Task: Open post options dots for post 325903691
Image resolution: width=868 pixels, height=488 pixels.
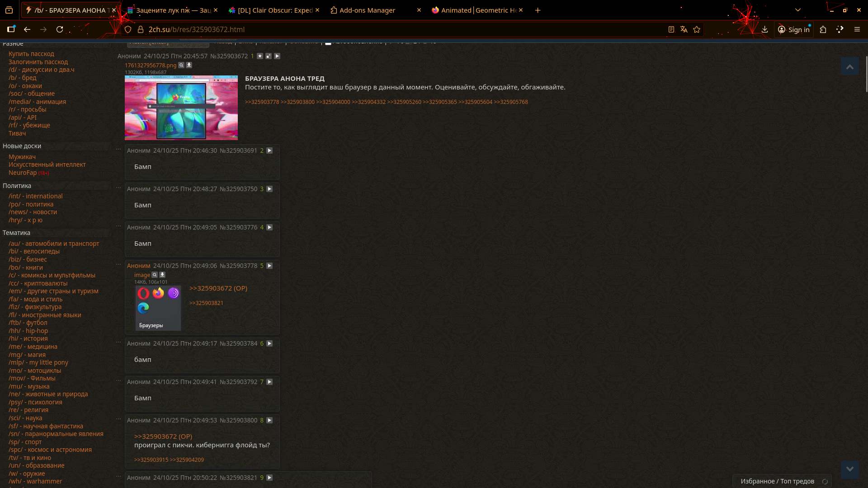Action: 118,148
